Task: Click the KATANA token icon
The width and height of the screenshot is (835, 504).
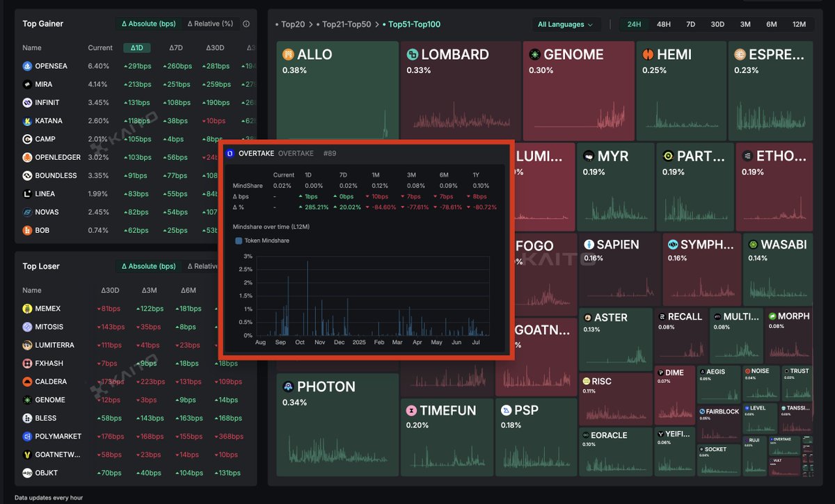Action: click(x=27, y=121)
